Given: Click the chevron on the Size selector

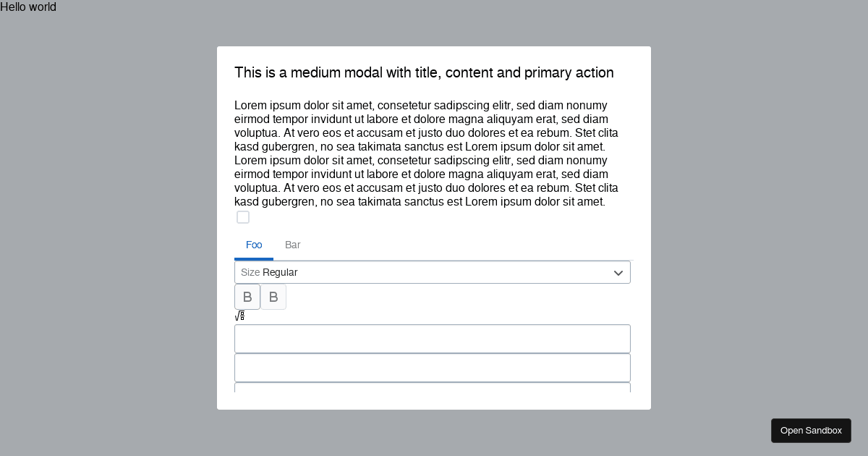Looking at the screenshot, I should click(x=618, y=272).
